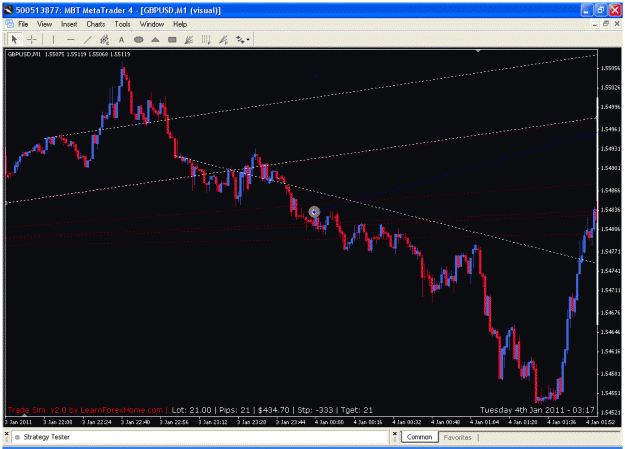Click the '4 Jan 00:32' time label
Viewport: 625px width, 449px height.
pos(407,422)
